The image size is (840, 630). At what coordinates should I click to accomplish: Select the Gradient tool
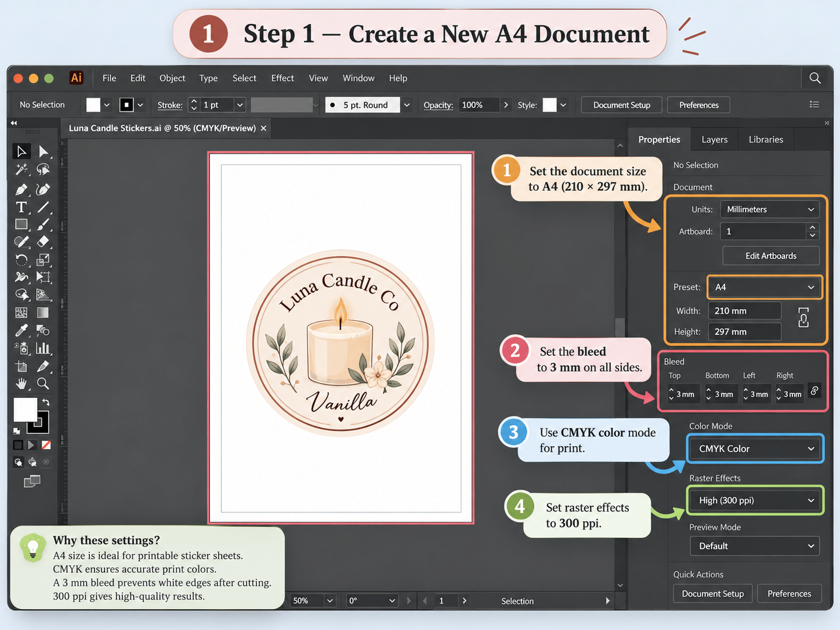click(43, 313)
